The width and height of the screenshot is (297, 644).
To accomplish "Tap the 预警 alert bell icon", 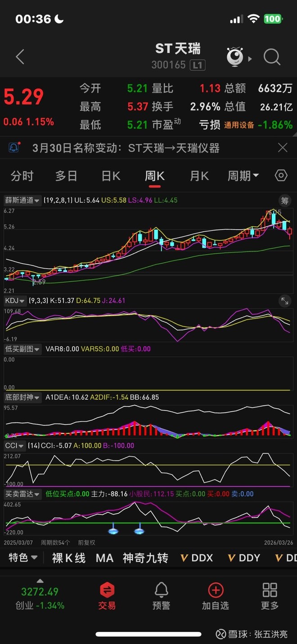I will pyautogui.click(x=161, y=596).
